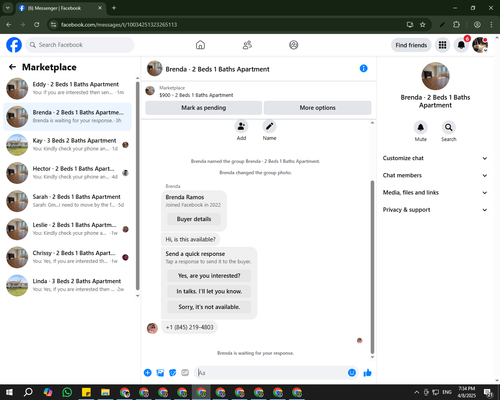The height and width of the screenshot is (400, 500).
Task: Open the Facebook menu grid icon
Action: pyautogui.click(x=442, y=45)
